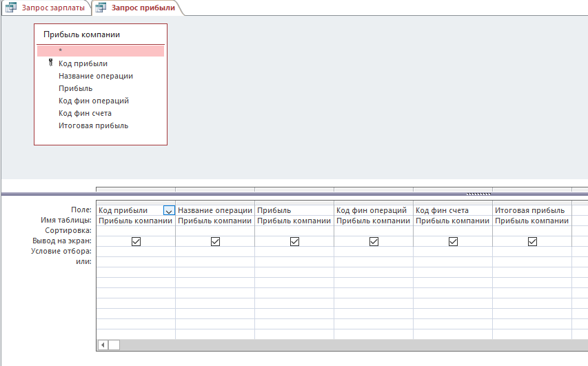This screenshot has height=366, width=588.
Task: Select Прибыль in the table field list
Action: [75, 88]
